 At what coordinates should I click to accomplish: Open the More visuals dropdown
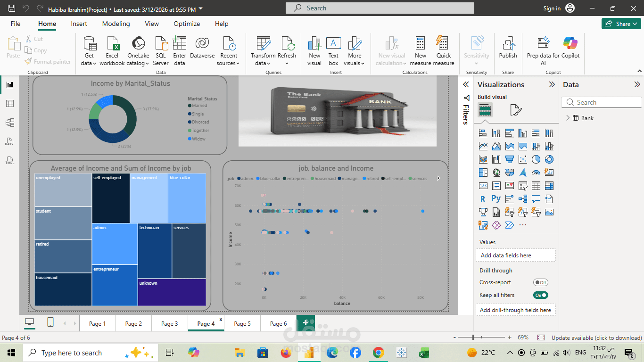pos(355,51)
